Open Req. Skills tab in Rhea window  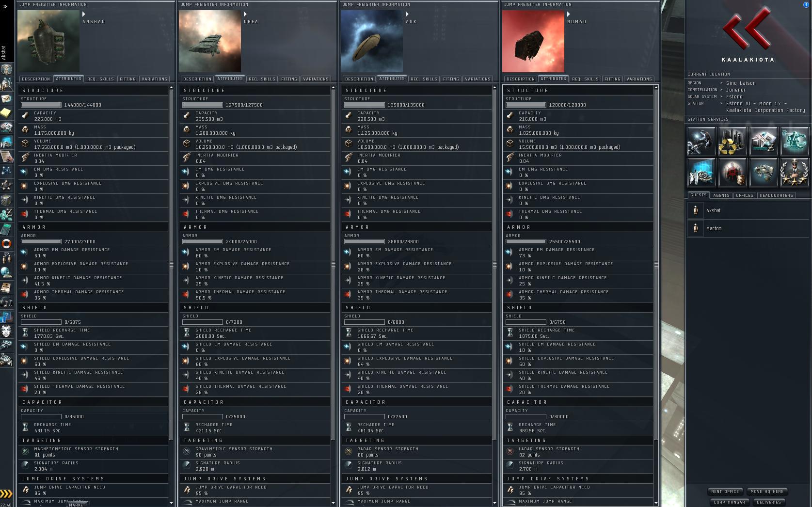click(262, 79)
